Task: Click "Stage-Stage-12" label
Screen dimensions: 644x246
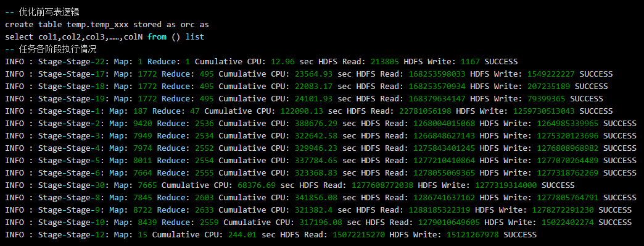Action: (72, 234)
